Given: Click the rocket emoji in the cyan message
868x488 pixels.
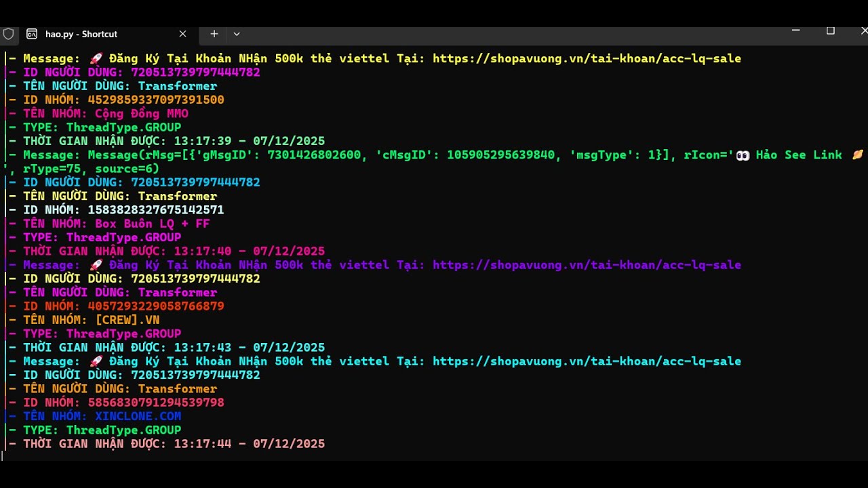Looking at the screenshot, I should click(96, 361).
